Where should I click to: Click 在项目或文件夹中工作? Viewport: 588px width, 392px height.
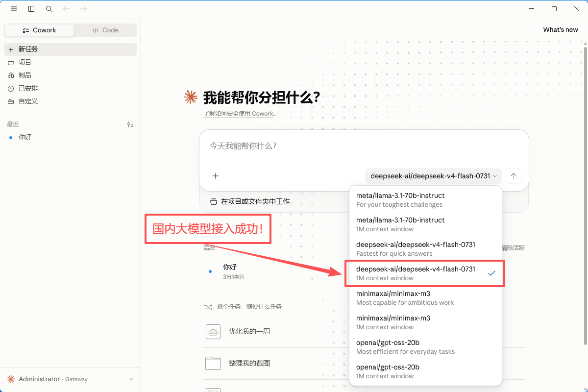250,201
